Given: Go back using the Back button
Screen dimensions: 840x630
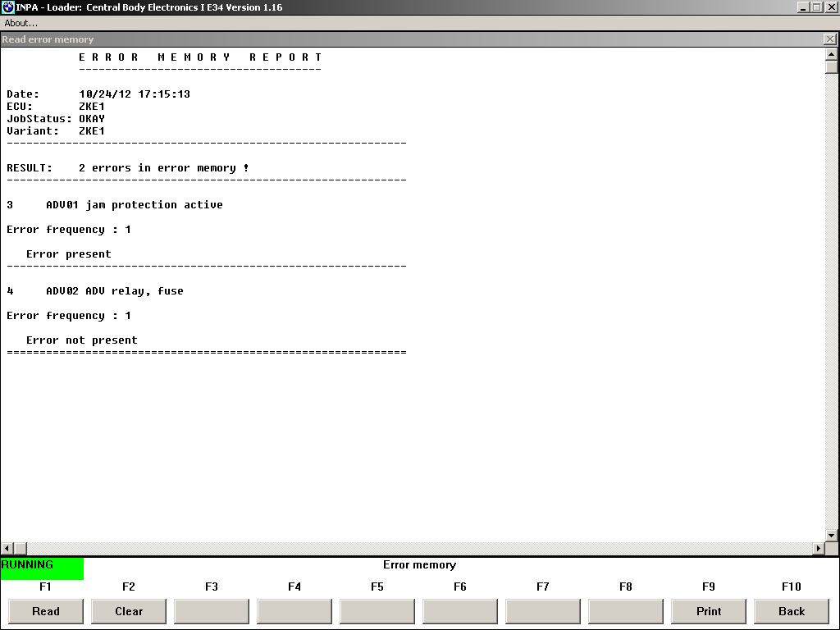Looking at the screenshot, I should (x=792, y=611).
